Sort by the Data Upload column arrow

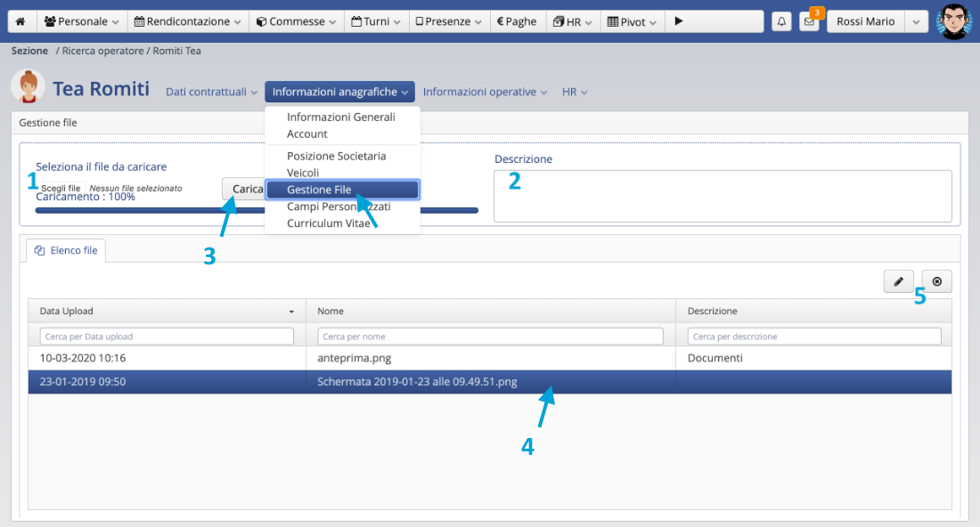tap(291, 312)
